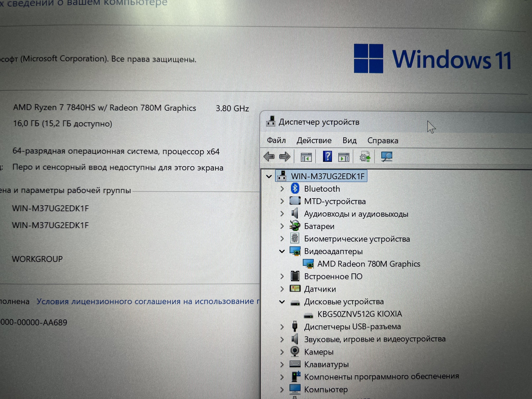Expand the Bluetooth category
Image resolution: width=532 pixels, height=399 pixels.
coord(282,189)
